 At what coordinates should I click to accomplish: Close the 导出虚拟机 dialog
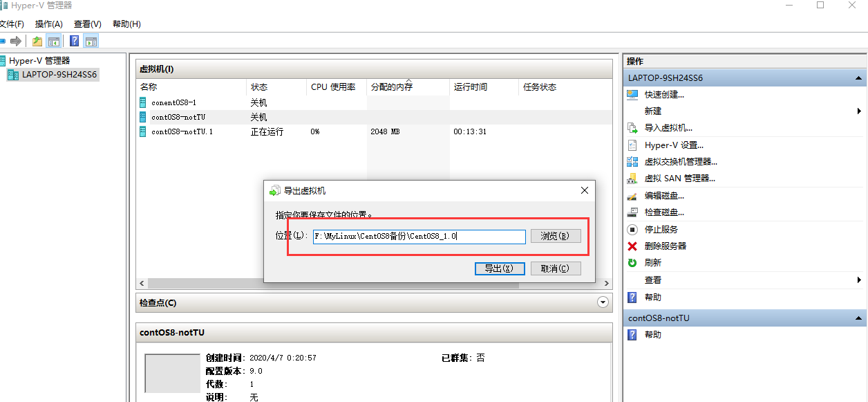[x=585, y=190]
